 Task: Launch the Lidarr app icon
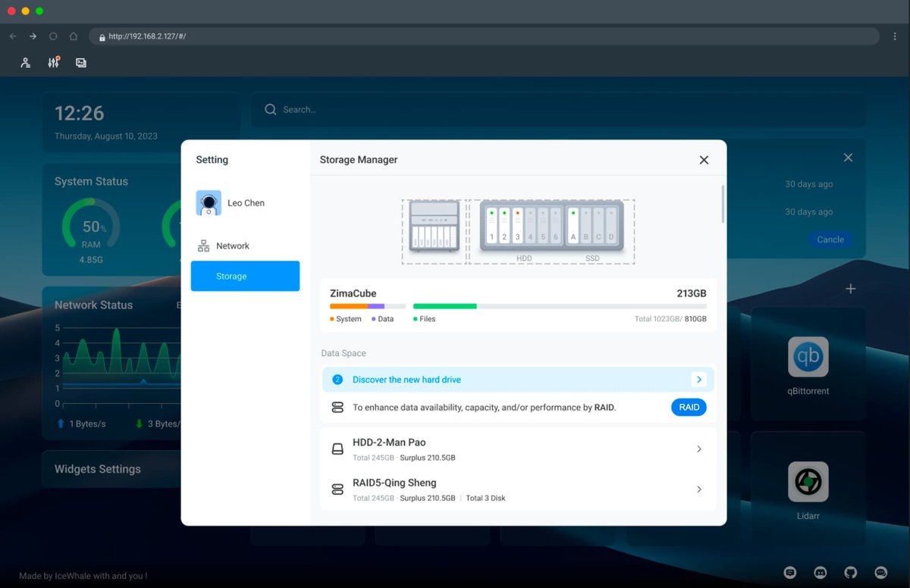[x=808, y=482]
